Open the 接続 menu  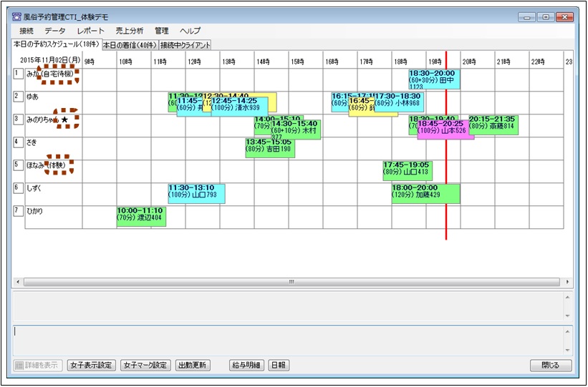tap(27, 31)
